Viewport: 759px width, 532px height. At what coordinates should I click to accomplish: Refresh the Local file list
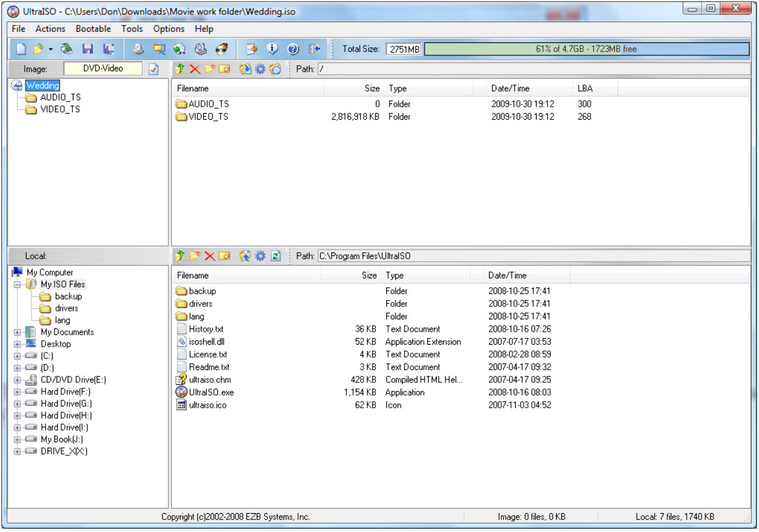[x=275, y=256]
